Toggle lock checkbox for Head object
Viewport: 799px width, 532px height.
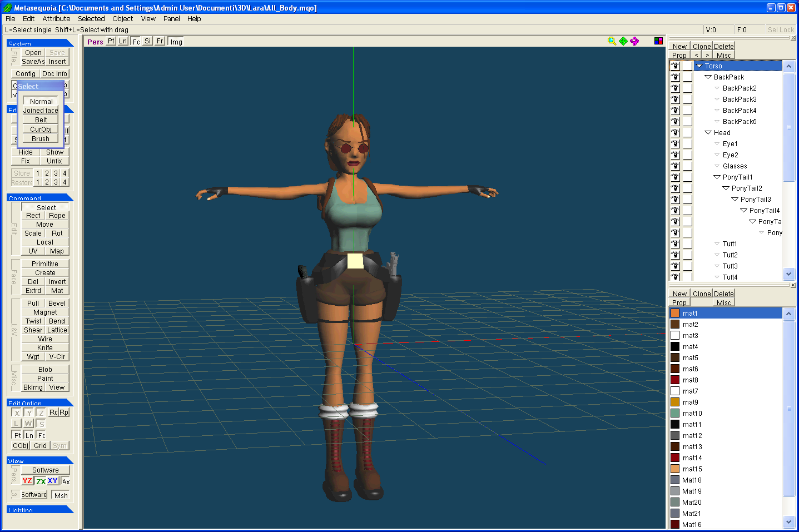pyautogui.click(x=687, y=132)
